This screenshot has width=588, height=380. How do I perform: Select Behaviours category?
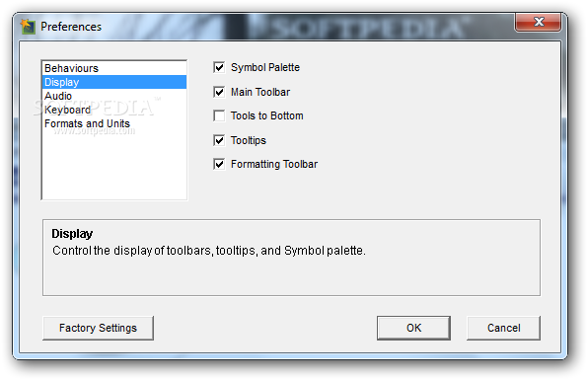pos(114,68)
